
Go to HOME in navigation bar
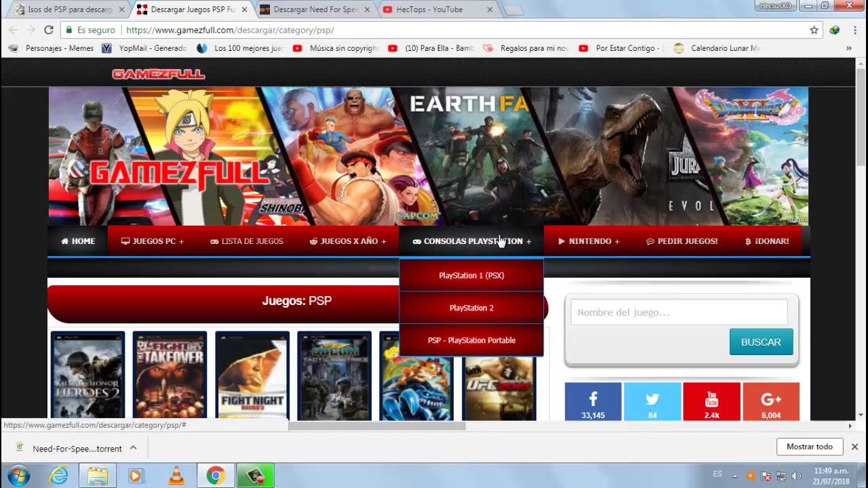click(x=78, y=241)
